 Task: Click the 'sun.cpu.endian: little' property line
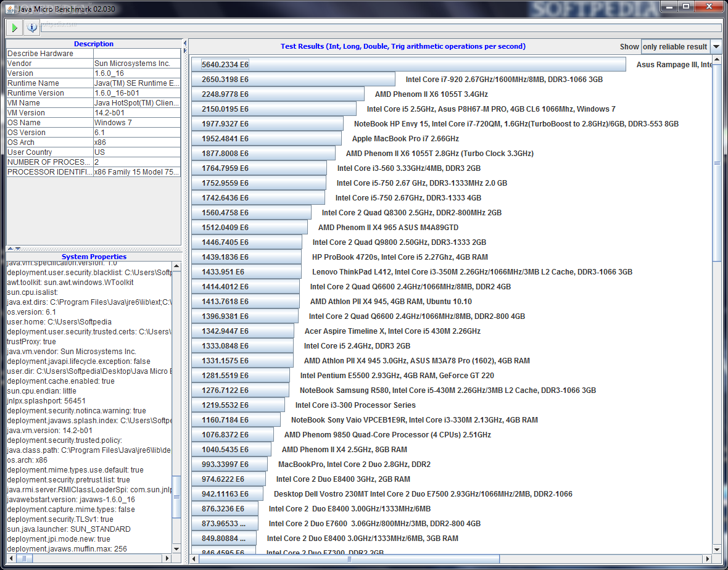tap(42, 391)
